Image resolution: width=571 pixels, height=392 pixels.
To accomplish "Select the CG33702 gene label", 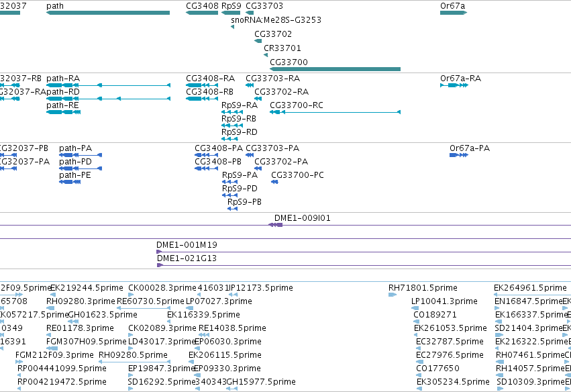I will [273, 34].
